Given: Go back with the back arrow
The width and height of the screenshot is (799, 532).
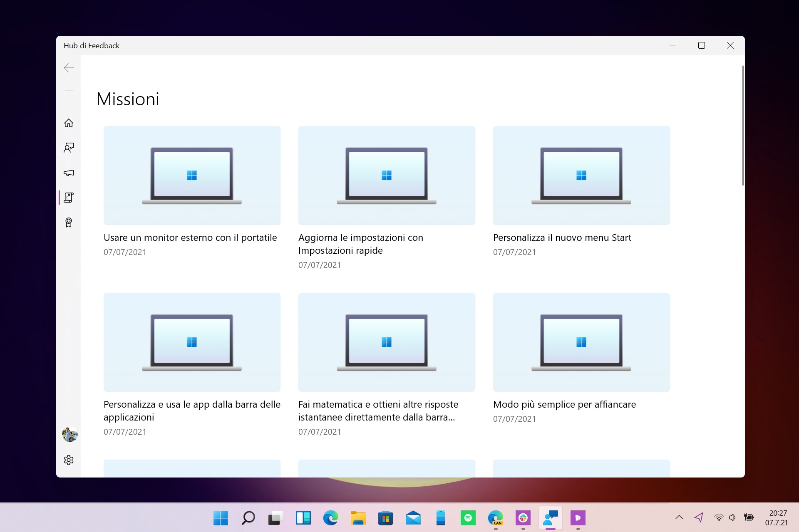Looking at the screenshot, I should pyautogui.click(x=69, y=68).
